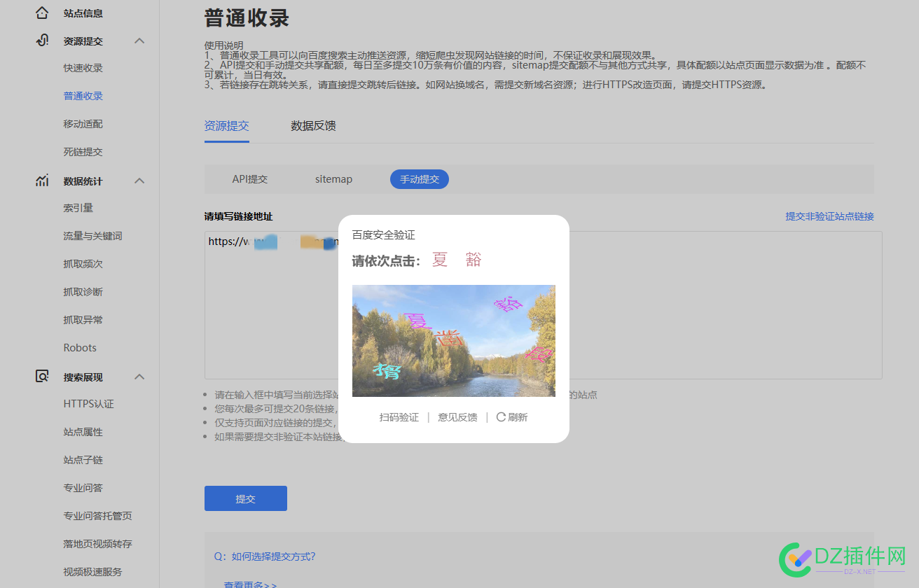The height and width of the screenshot is (588, 919).
Task: Click the refresh icon in captcha dialog
Action: coord(501,417)
